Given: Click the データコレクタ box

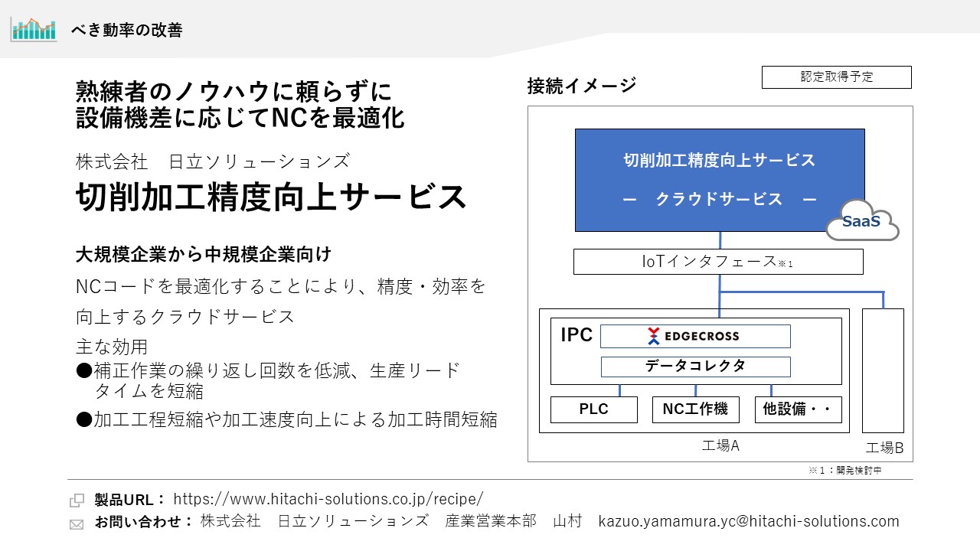Looking at the screenshot, I should (x=695, y=367).
